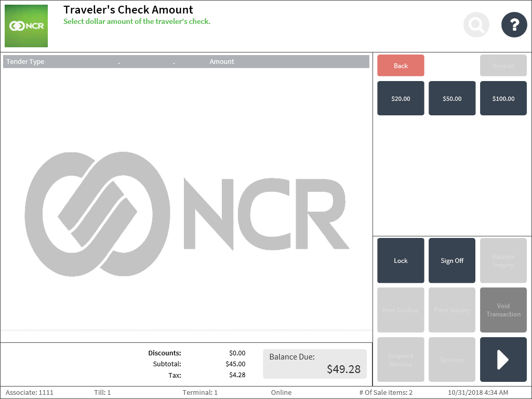Select the $100.00 traveler's check amount

pyautogui.click(x=503, y=98)
